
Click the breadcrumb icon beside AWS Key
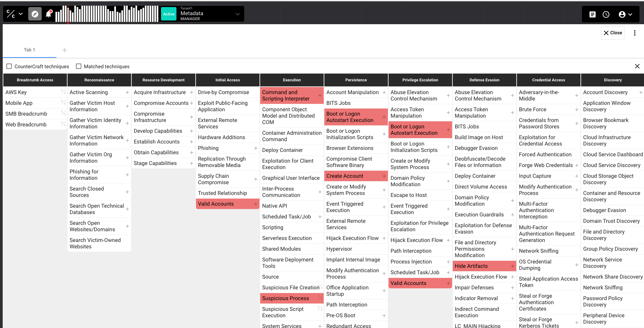pos(63,92)
